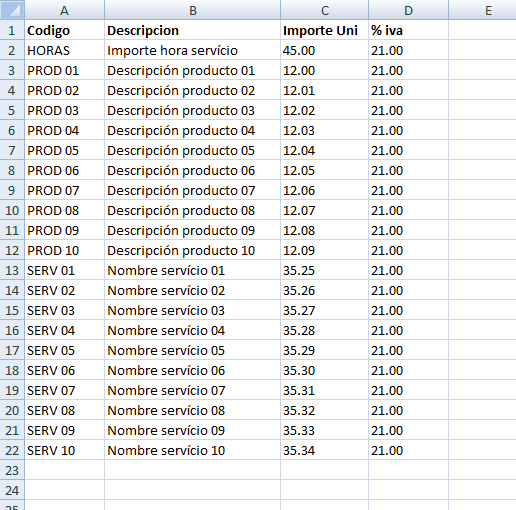This screenshot has height=510, width=516.
Task: Select column D header
Action: 408,10
